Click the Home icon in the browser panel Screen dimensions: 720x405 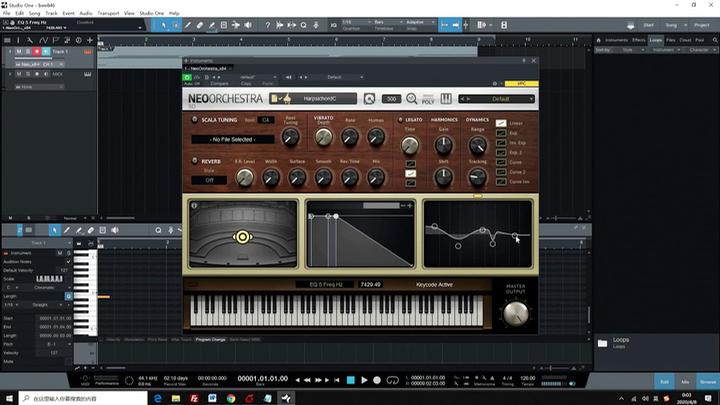pos(599,40)
